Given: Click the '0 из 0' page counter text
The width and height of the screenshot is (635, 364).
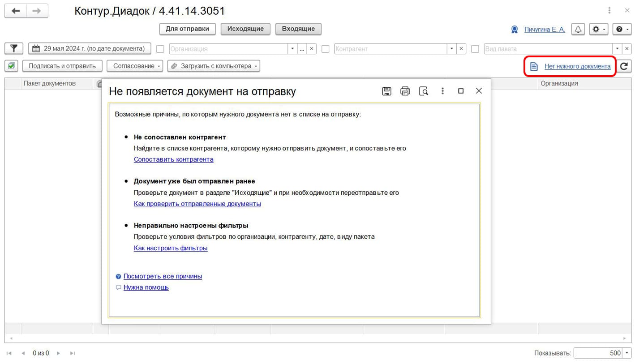Looking at the screenshot, I should (x=41, y=353).
